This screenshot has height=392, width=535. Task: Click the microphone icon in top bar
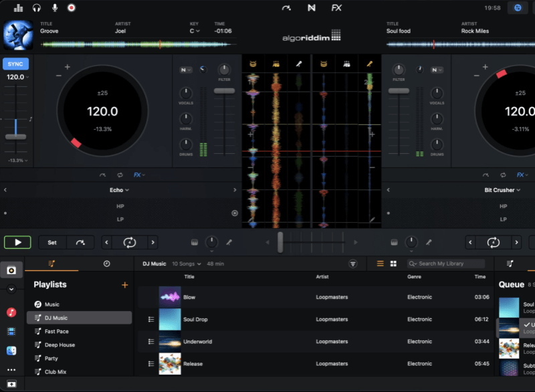point(55,8)
